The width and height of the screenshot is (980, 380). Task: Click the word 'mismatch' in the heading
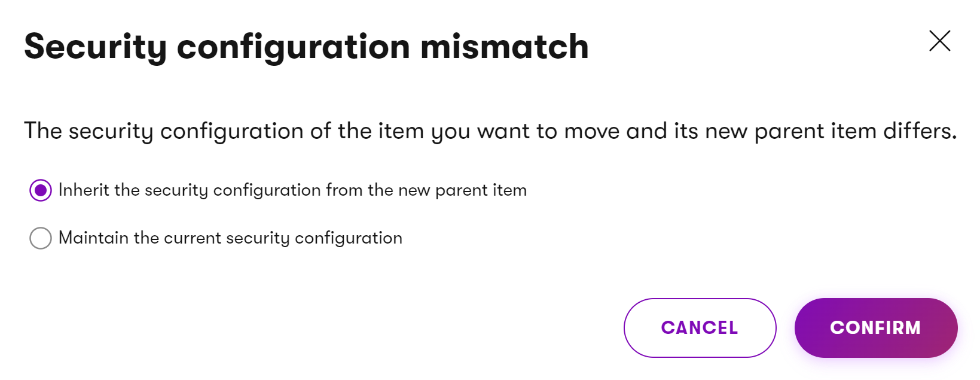pyautogui.click(x=504, y=47)
